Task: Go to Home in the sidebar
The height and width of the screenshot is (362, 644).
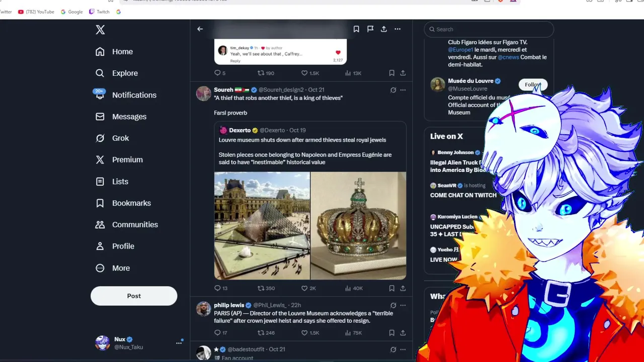Action: coord(114,52)
